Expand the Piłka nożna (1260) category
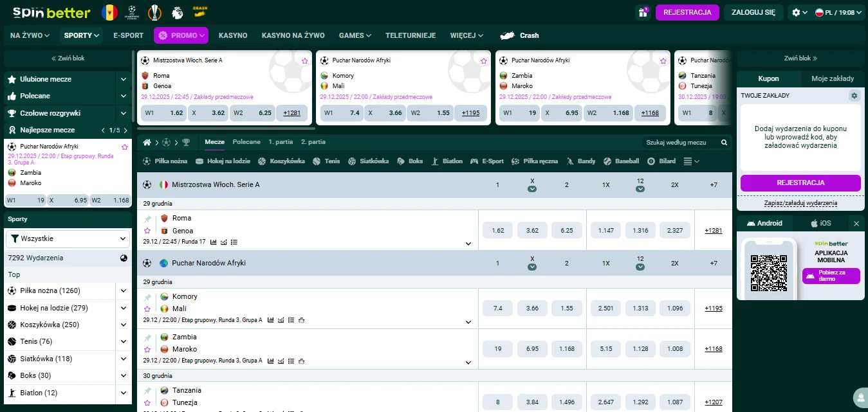868x412 pixels. pyautogui.click(x=124, y=291)
